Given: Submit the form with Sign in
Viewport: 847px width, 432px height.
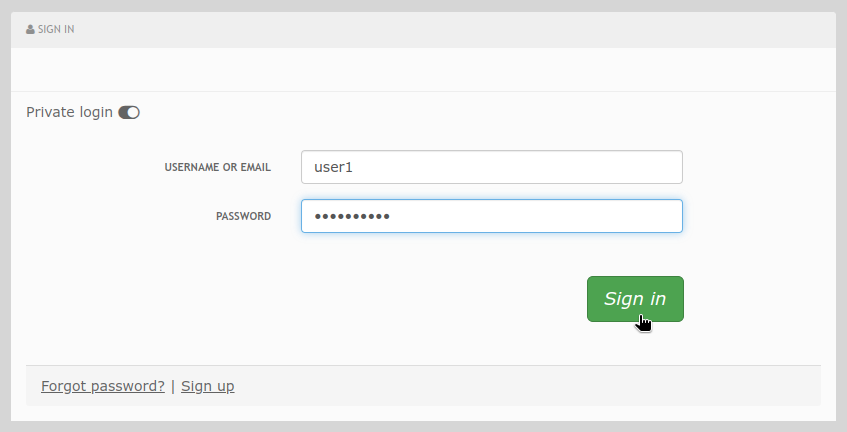Looking at the screenshot, I should point(635,299).
